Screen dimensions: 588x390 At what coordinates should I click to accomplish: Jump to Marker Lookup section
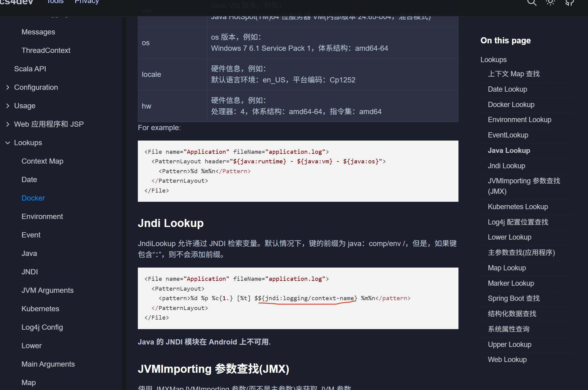(511, 283)
